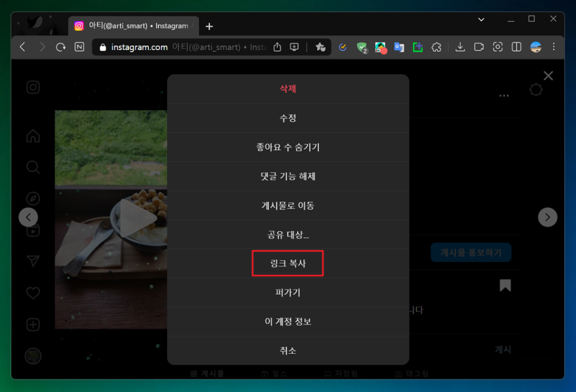The width and height of the screenshot is (576, 392).
Task: Click the install app icon in address bar
Action: click(294, 47)
